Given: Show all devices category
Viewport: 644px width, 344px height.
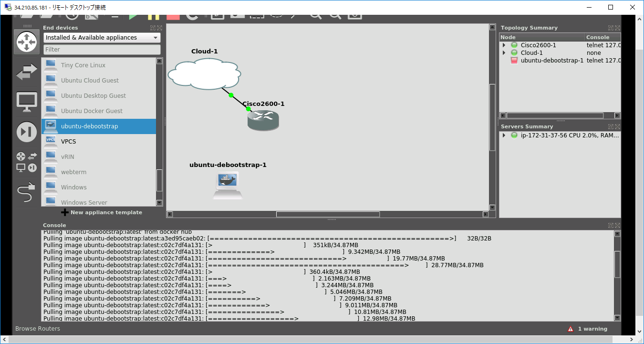Looking at the screenshot, I should pos(27,162).
